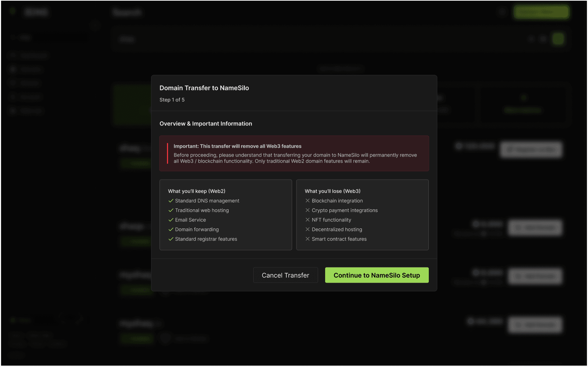Select the X icon before NFT functionality
The image size is (588, 367).
point(307,220)
